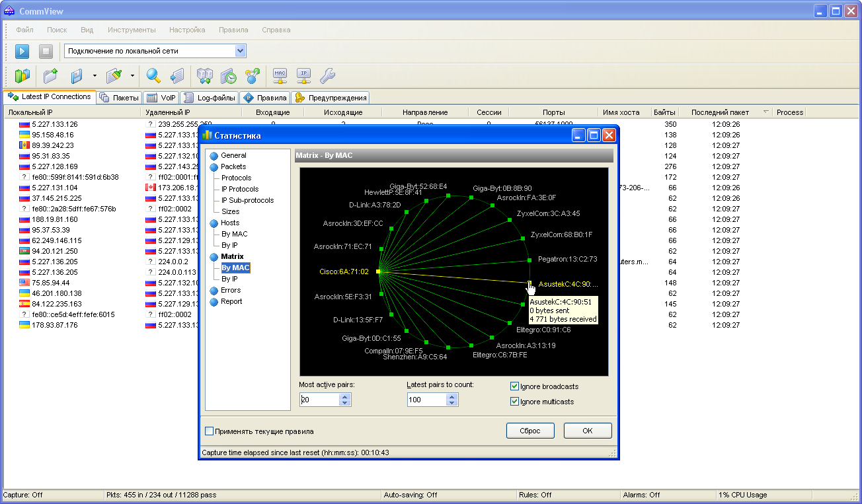Stop capture with the gray stop button
862x504 pixels.
click(46, 51)
